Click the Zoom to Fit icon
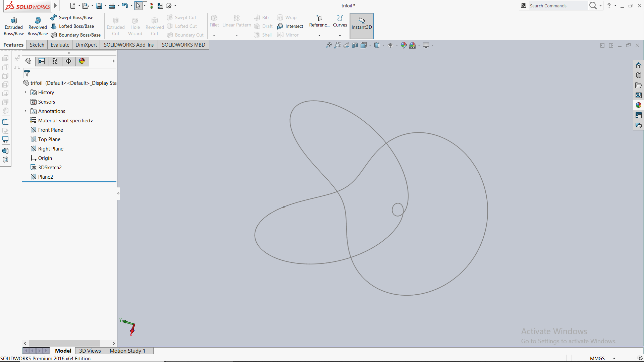 pos(328,45)
